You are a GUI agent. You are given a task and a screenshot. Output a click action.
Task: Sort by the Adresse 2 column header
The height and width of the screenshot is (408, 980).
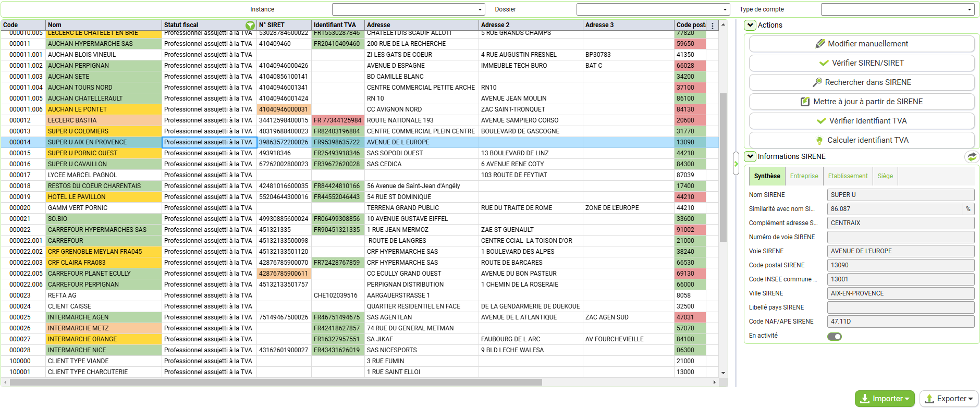pyautogui.click(x=531, y=25)
